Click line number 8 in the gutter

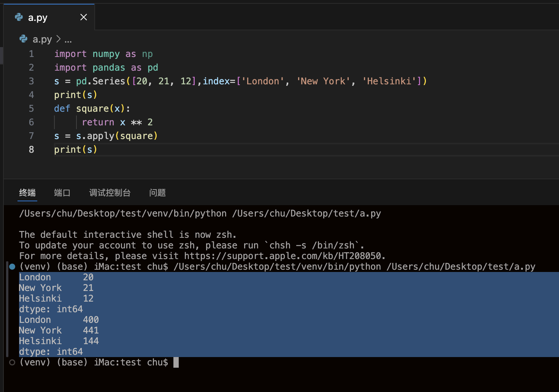(x=31, y=150)
